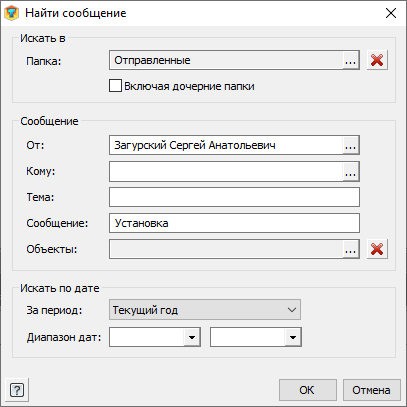The width and height of the screenshot is (407, 407).
Task: Open the help question mark button
Action: 17,390
